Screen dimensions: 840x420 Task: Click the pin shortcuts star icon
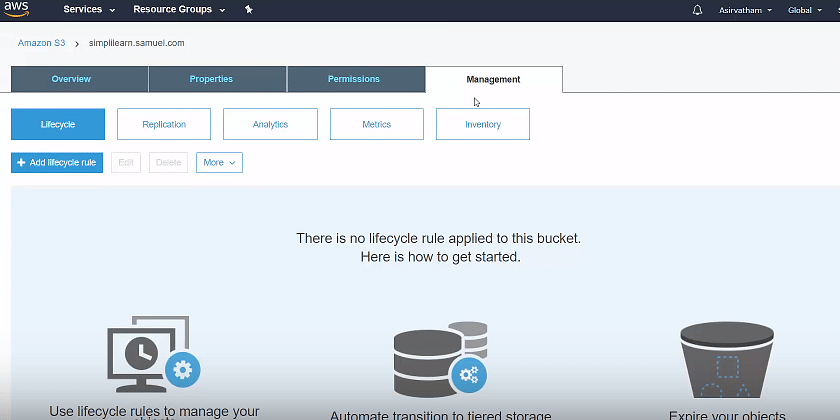[x=249, y=10]
